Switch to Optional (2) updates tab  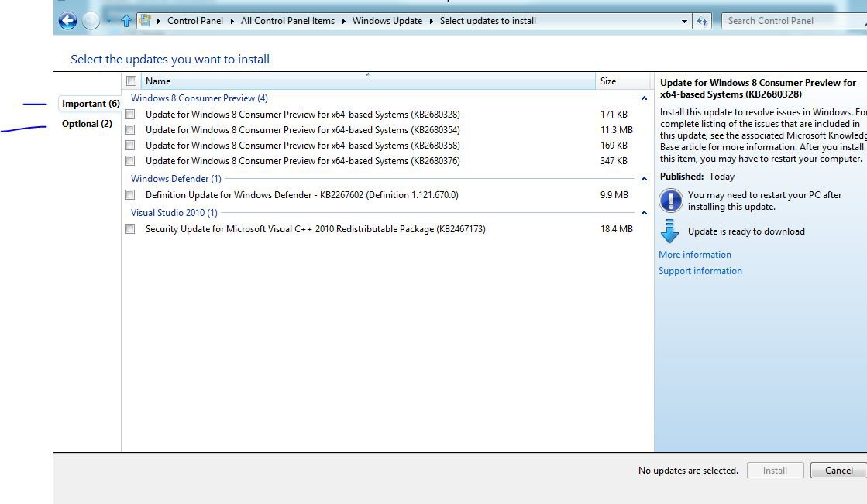[x=87, y=124]
